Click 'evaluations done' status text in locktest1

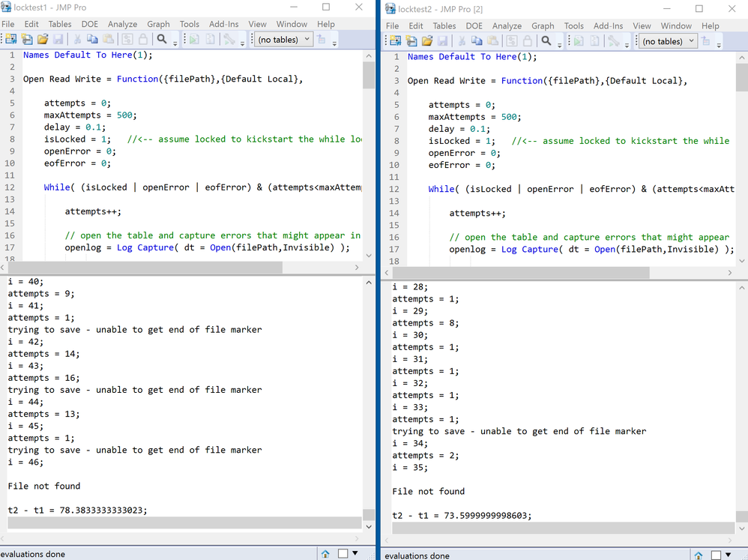(x=32, y=554)
